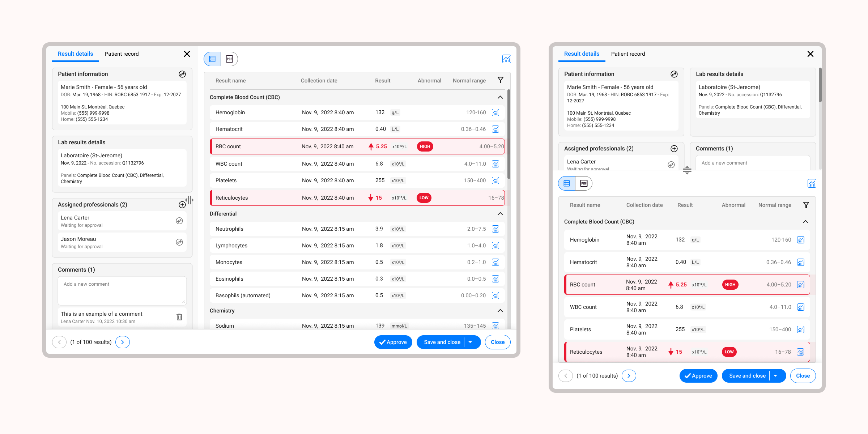
Task: Collapse the Chemistry section
Action: (x=500, y=311)
